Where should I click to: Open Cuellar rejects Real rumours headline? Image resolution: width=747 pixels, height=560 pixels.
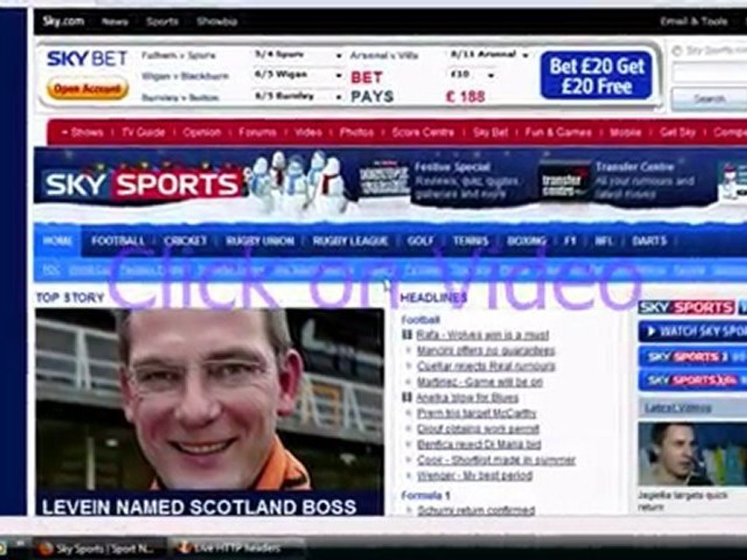coord(486,366)
